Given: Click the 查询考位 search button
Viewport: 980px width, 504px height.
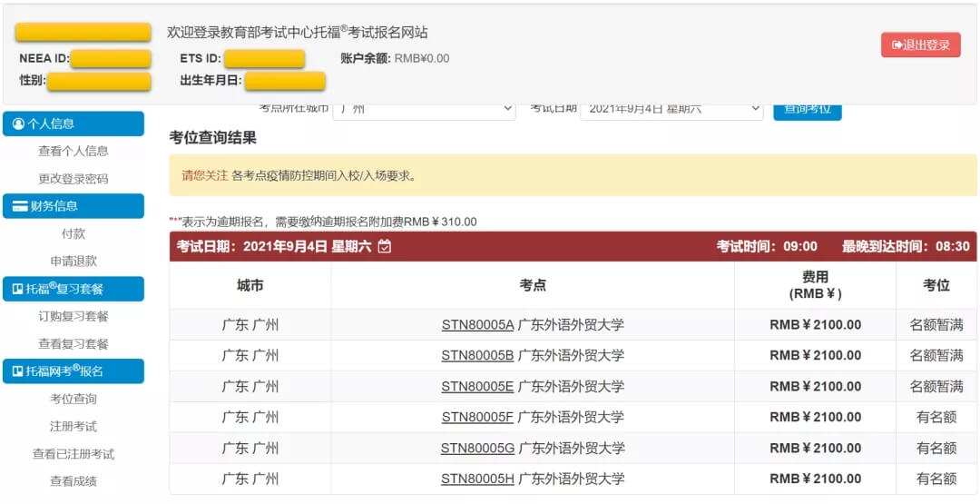Looking at the screenshot, I should click(808, 112).
